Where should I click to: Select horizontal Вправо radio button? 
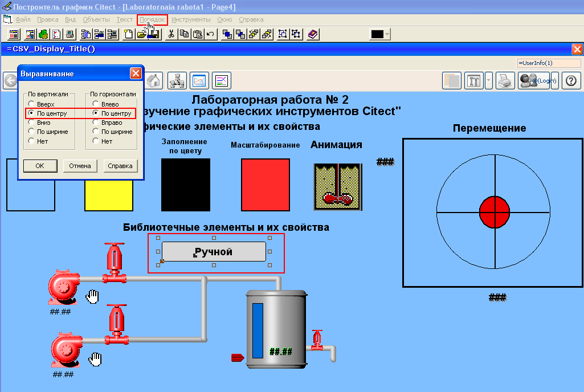coord(96,122)
